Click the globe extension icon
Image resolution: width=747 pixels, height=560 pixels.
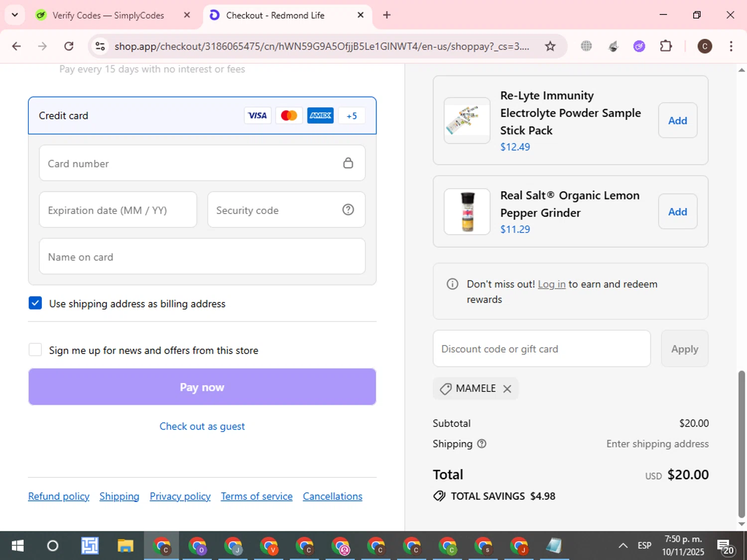586,46
